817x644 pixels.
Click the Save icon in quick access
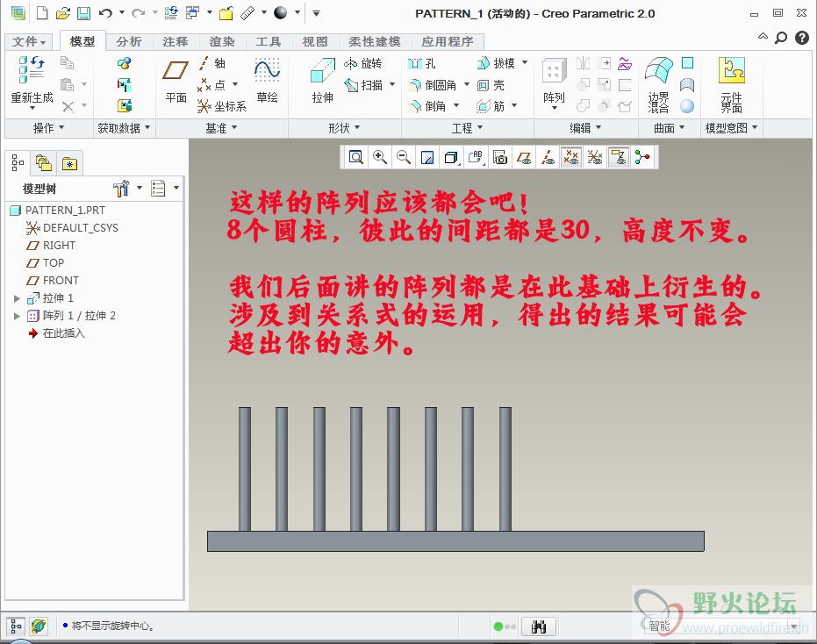click(83, 13)
